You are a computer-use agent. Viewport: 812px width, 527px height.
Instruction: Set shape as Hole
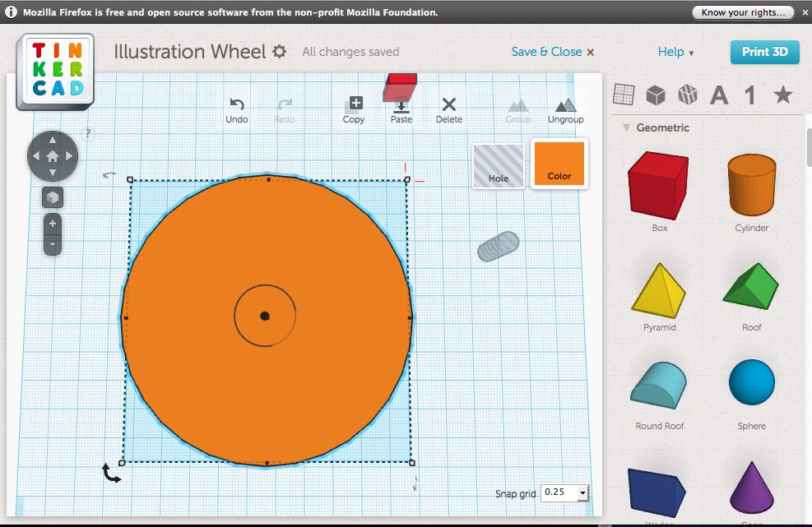pyautogui.click(x=499, y=165)
